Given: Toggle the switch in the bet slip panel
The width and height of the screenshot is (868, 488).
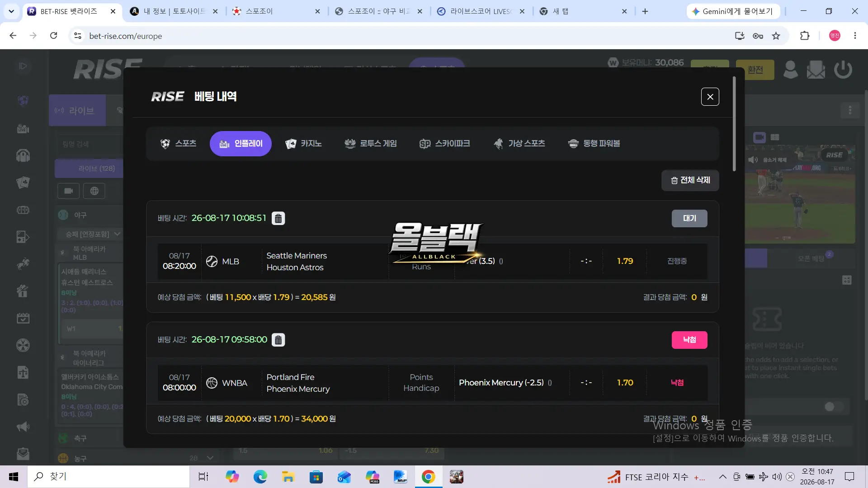Looking at the screenshot, I should pos(834,407).
